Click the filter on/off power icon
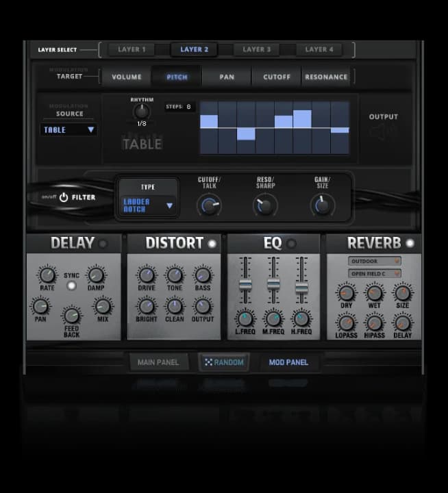 [64, 197]
